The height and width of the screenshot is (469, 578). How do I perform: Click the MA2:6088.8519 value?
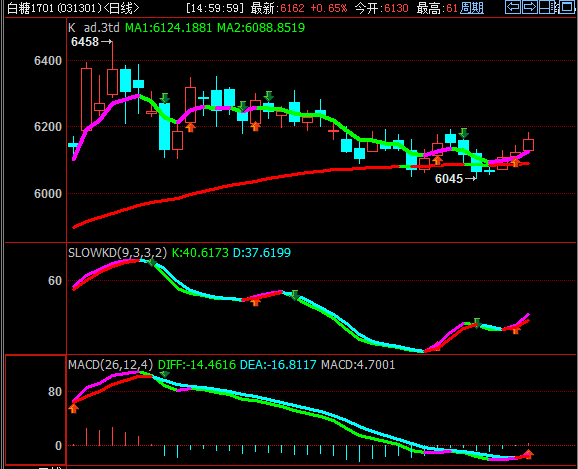tap(261, 28)
